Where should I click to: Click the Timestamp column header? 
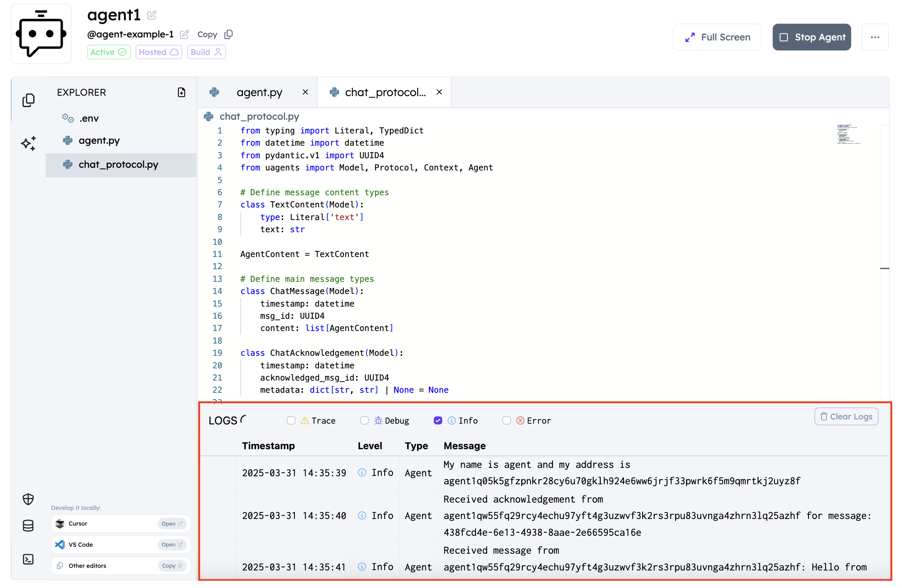[x=268, y=445]
